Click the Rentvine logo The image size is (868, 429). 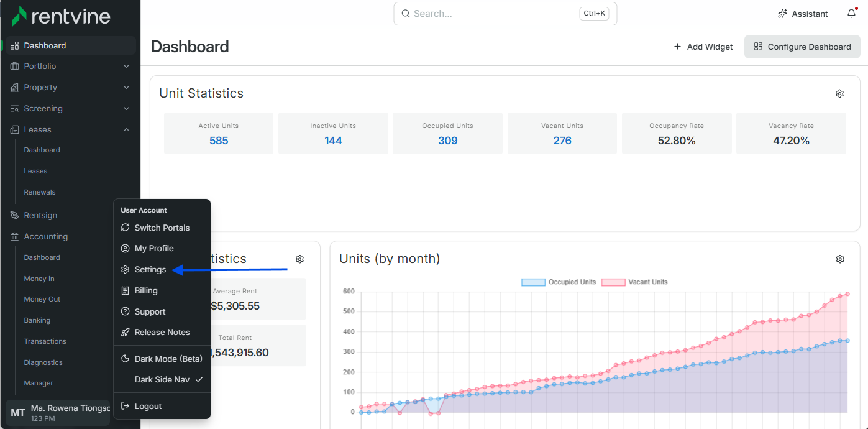tap(61, 16)
